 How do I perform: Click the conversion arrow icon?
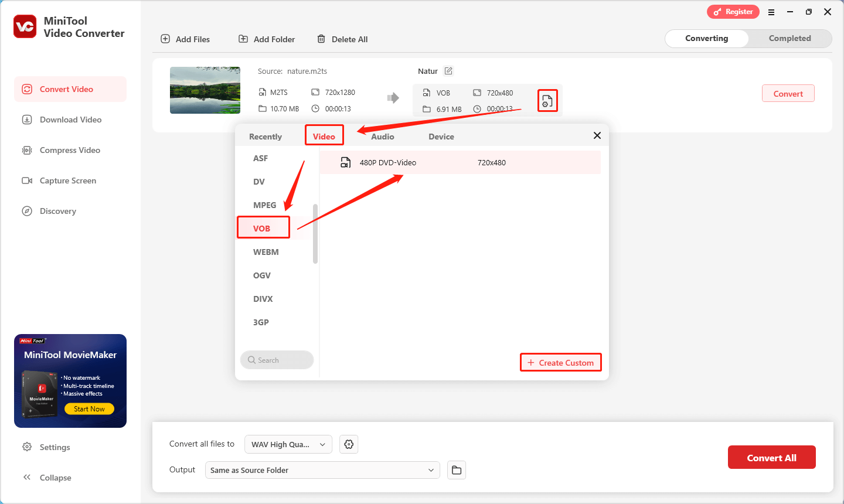coord(393,98)
